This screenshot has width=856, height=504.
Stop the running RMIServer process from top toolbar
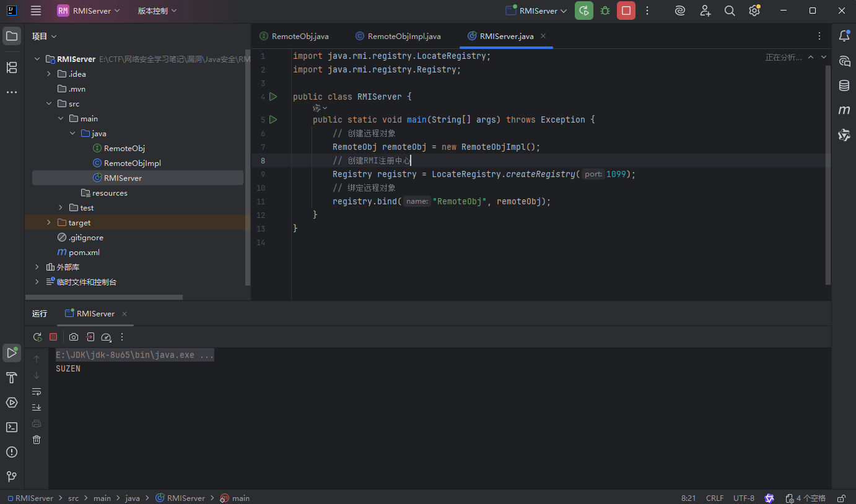[626, 11]
